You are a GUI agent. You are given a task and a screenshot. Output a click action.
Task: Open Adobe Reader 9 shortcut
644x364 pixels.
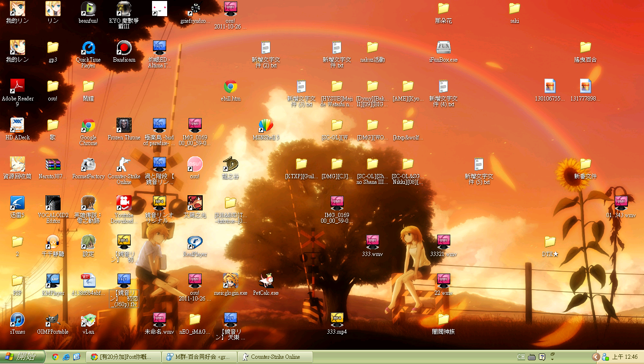(18, 86)
